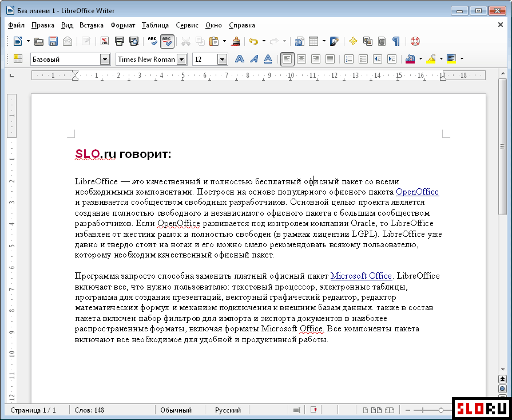Toggle bold text formatting
This screenshot has height=420, width=512.
point(239,59)
